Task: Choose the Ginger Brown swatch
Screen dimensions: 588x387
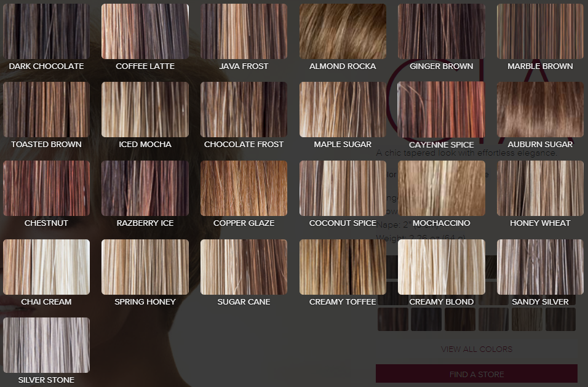Action: click(x=442, y=31)
